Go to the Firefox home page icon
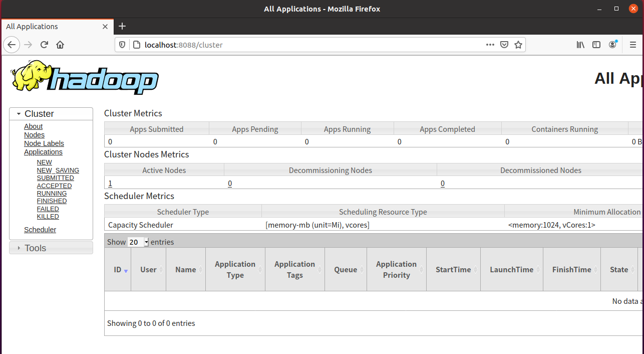 60,45
